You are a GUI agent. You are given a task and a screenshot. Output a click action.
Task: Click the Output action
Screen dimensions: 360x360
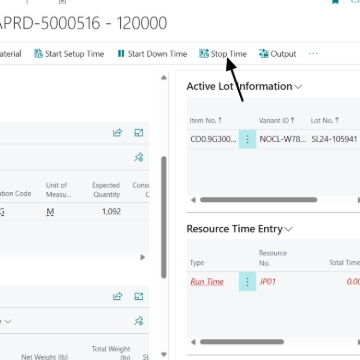click(277, 54)
